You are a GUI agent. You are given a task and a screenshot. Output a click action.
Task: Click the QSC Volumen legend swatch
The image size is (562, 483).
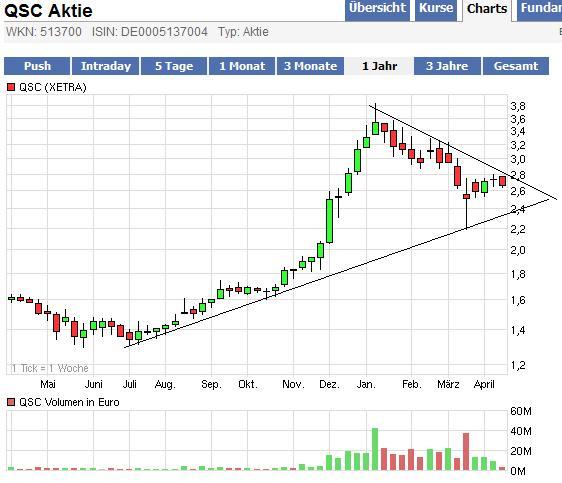point(11,402)
